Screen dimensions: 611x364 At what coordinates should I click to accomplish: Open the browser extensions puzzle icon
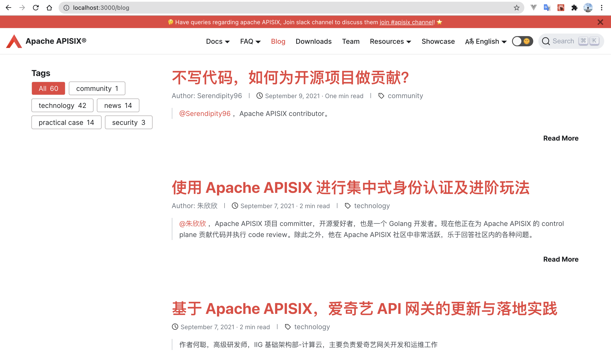pos(574,8)
